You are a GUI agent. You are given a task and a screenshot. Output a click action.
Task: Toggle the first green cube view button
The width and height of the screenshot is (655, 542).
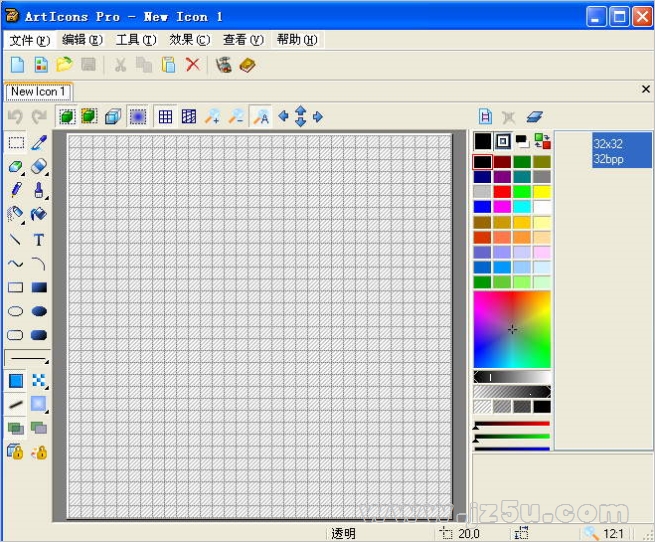point(67,117)
